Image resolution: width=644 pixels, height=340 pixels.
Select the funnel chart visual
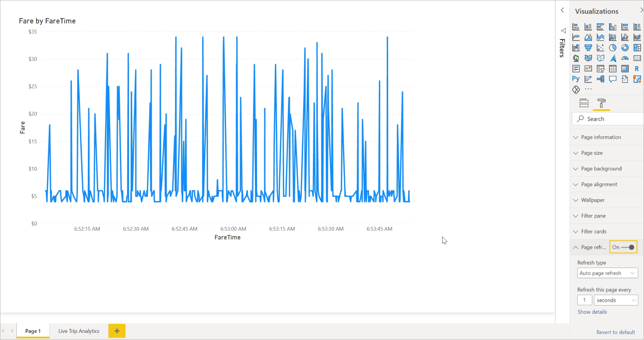click(588, 48)
